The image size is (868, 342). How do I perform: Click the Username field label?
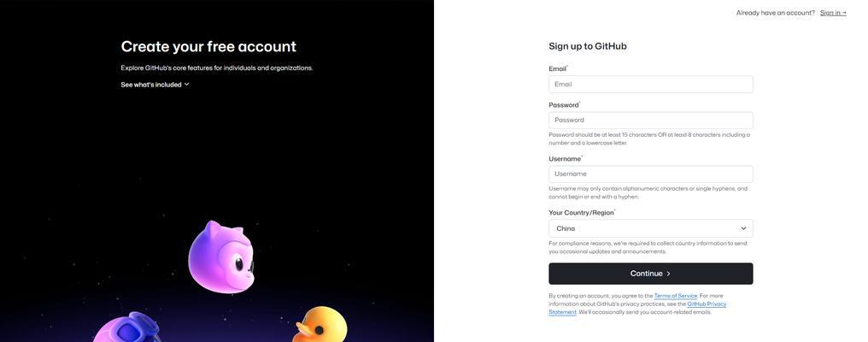tap(565, 158)
